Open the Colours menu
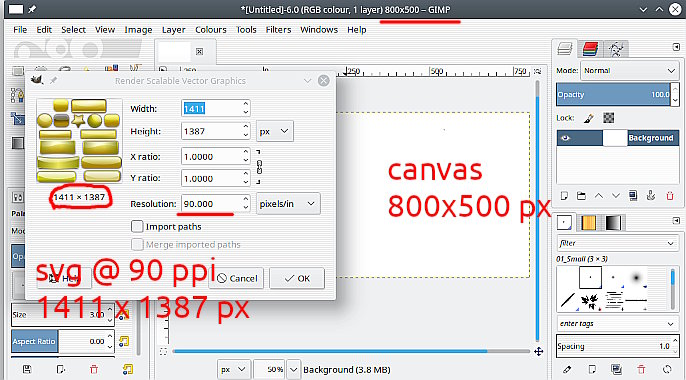The width and height of the screenshot is (686, 380). (211, 30)
